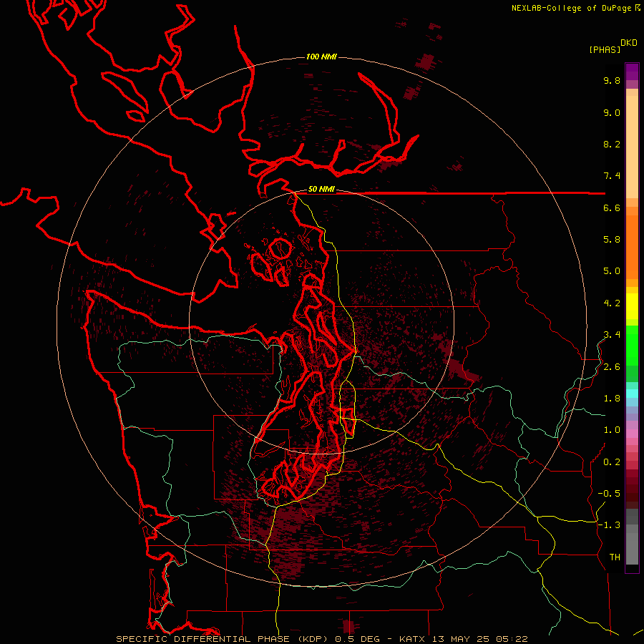Viewport: 644px width, 644px height.
Task: Click the 4.2 color scale value
Action: 612,303
